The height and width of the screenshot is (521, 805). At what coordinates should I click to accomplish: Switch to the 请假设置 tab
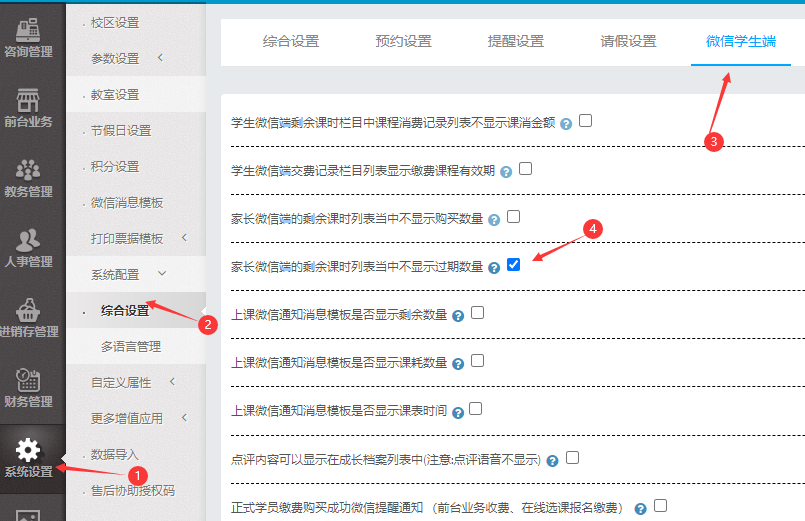coord(628,42)
